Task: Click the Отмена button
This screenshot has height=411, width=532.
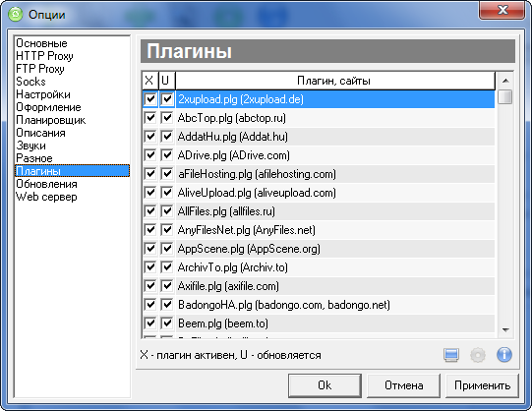Action: click(x=403, y=385)
